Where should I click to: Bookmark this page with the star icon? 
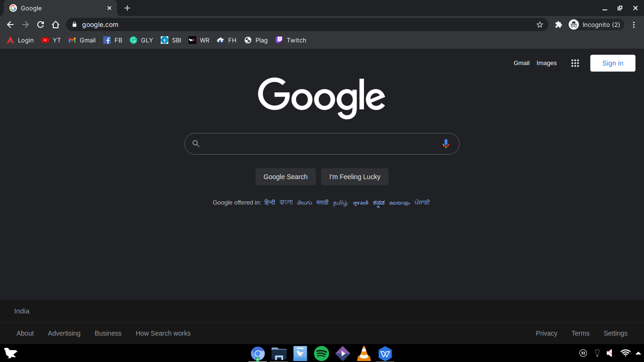[x=540, y=25]
